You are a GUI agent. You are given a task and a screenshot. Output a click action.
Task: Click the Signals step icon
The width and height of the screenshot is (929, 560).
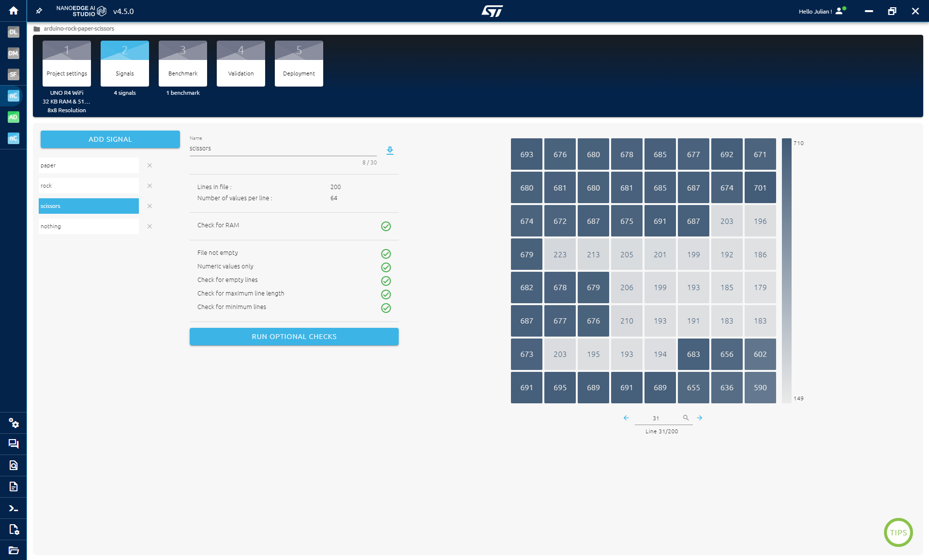click(x=124, y=62)
